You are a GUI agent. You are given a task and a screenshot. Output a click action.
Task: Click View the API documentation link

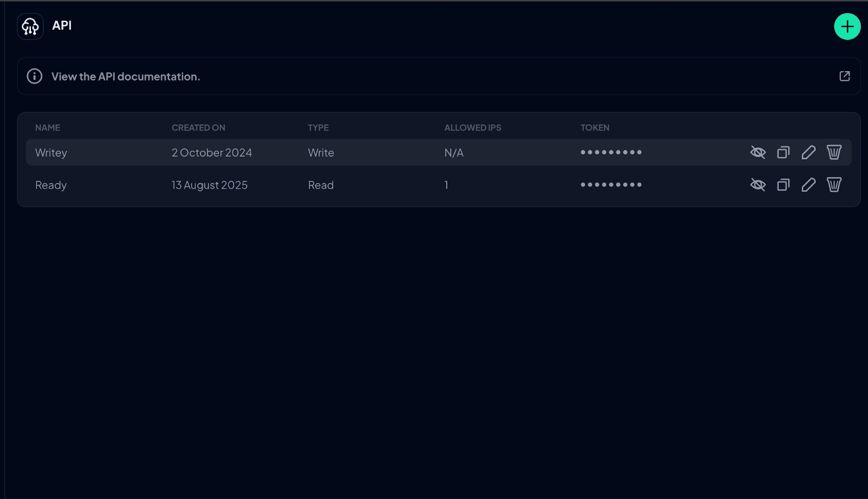(x=125, y=76)
